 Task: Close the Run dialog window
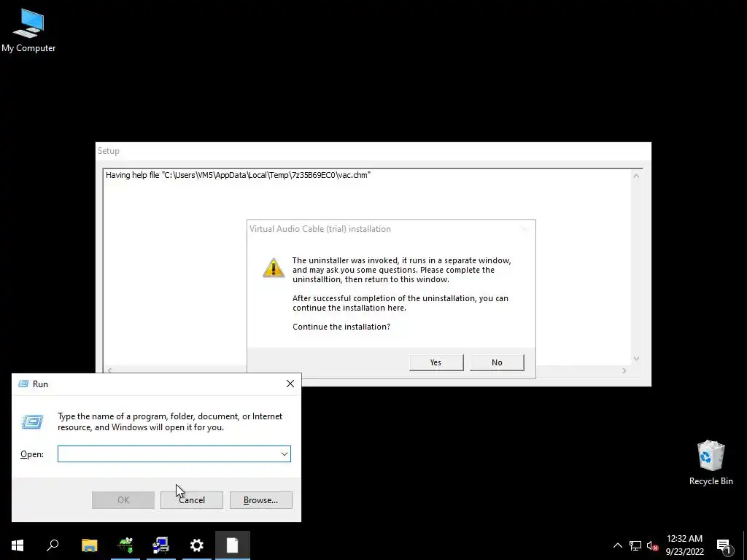click(x=290, y=384)
